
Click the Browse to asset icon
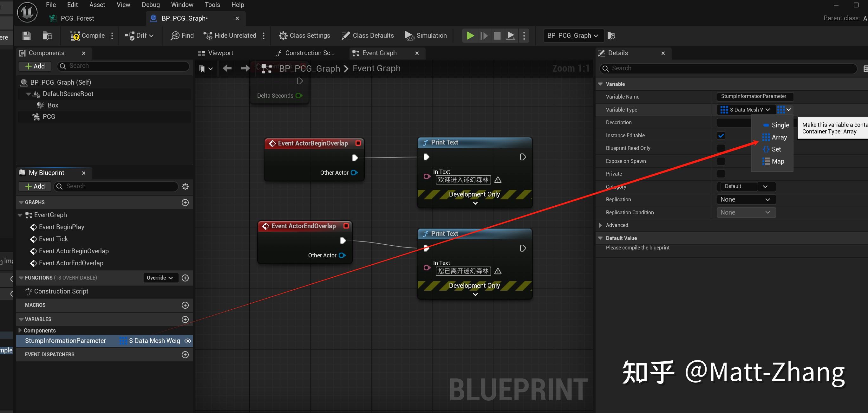(47, 36)
